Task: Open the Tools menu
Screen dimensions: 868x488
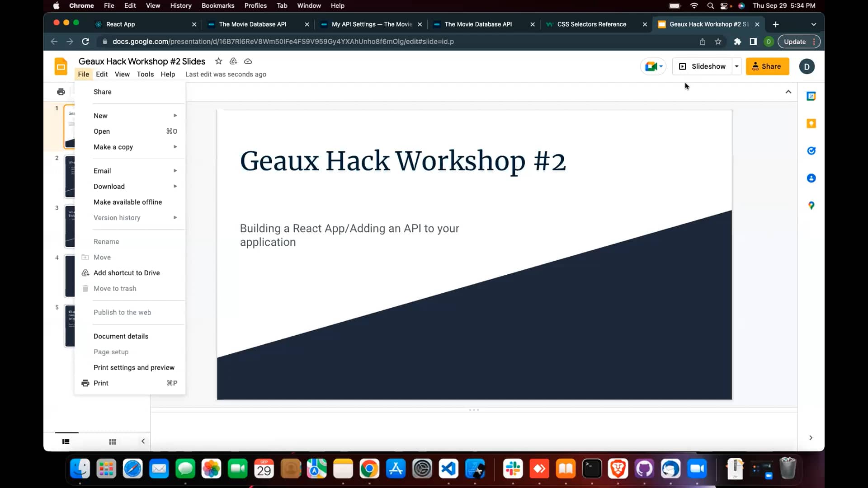Action: coord(145,74)
